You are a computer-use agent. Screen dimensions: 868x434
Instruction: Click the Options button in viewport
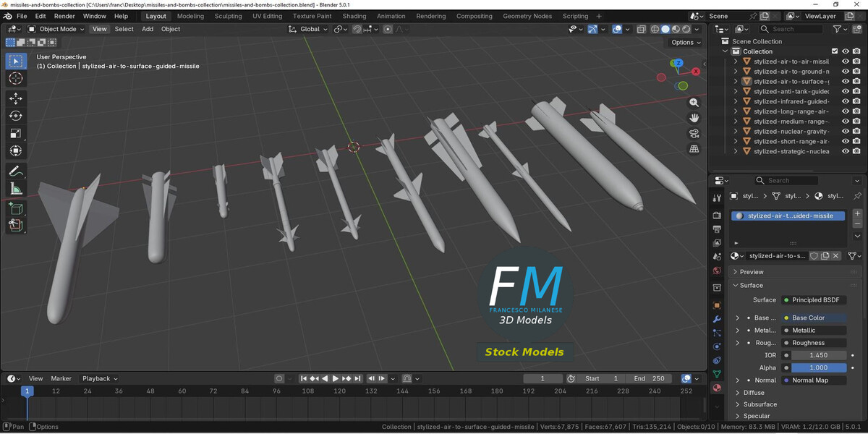coord(685,42)
